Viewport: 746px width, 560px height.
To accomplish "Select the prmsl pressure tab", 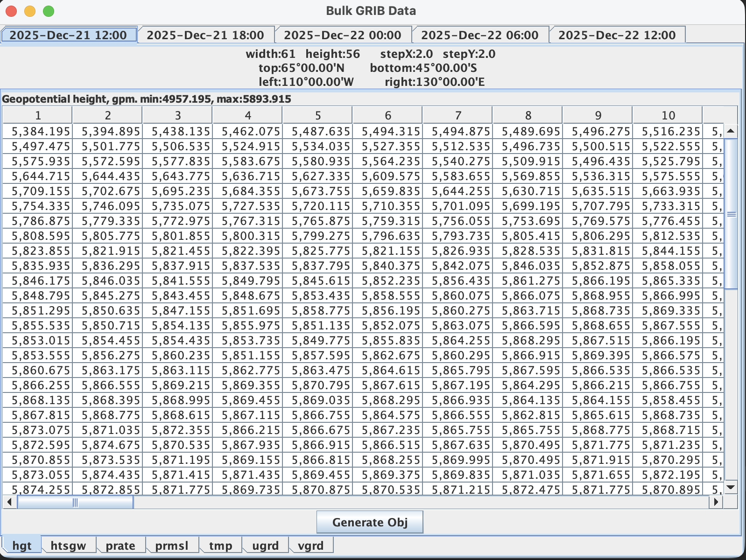I will (172, 546).
